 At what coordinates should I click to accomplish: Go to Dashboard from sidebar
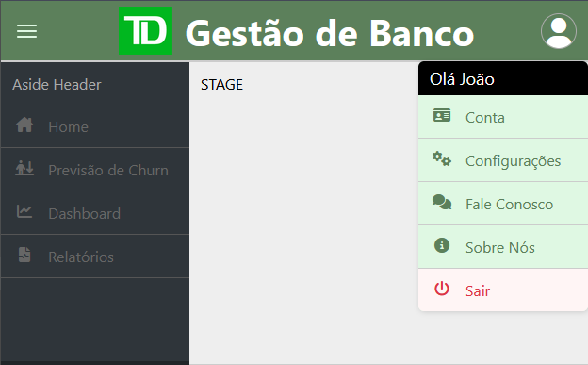95,213
